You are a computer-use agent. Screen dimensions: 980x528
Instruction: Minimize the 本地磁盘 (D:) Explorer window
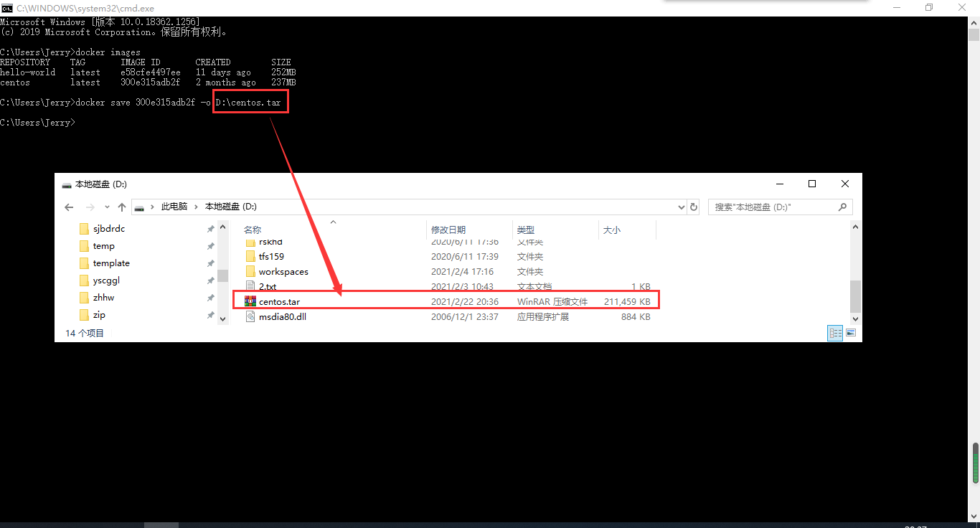(x=779, y=184)
